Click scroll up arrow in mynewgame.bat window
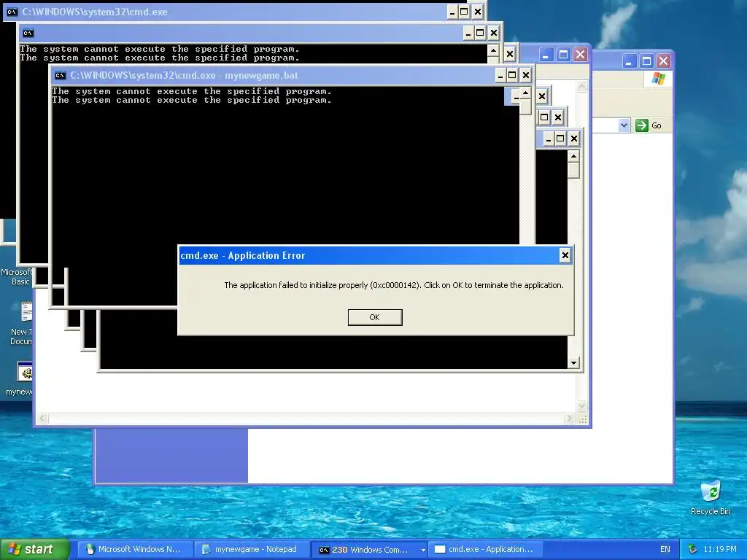Image resolution: width=747 pixels, height=560 pixels. point(525,93)
